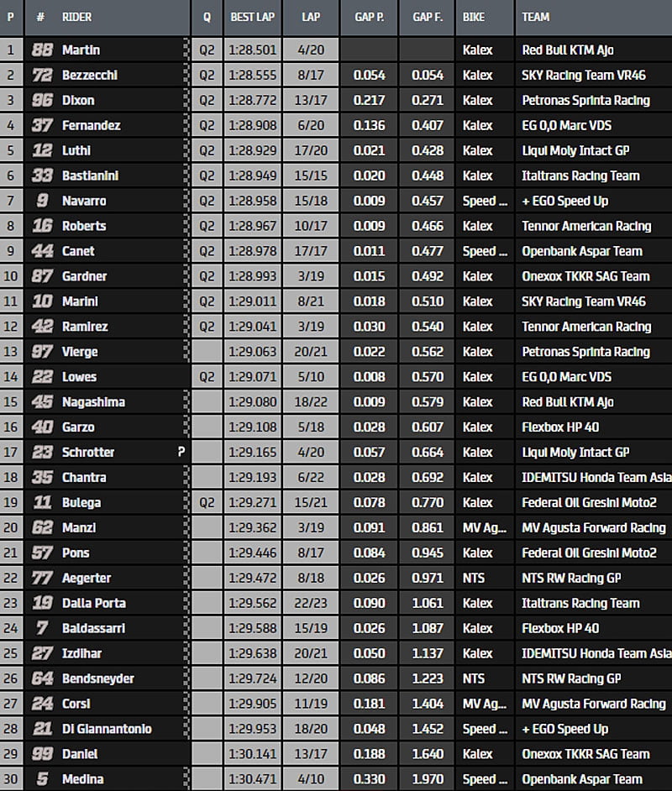This screenshot has height=791, width=672.
Task: Click the number 96 badge for Dixon
Action: [x=42, y=100]
